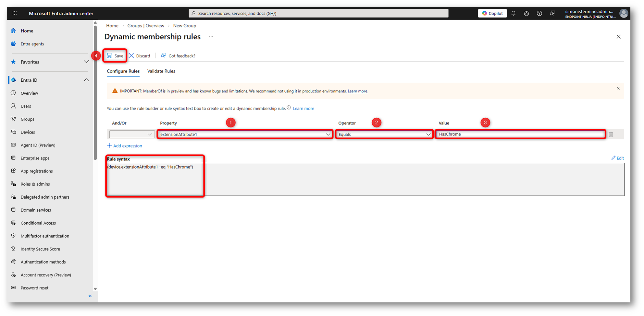This screenshot has height=316, width=644.
Task: Click the Overview info icon in sidebar
Action: 13,93
